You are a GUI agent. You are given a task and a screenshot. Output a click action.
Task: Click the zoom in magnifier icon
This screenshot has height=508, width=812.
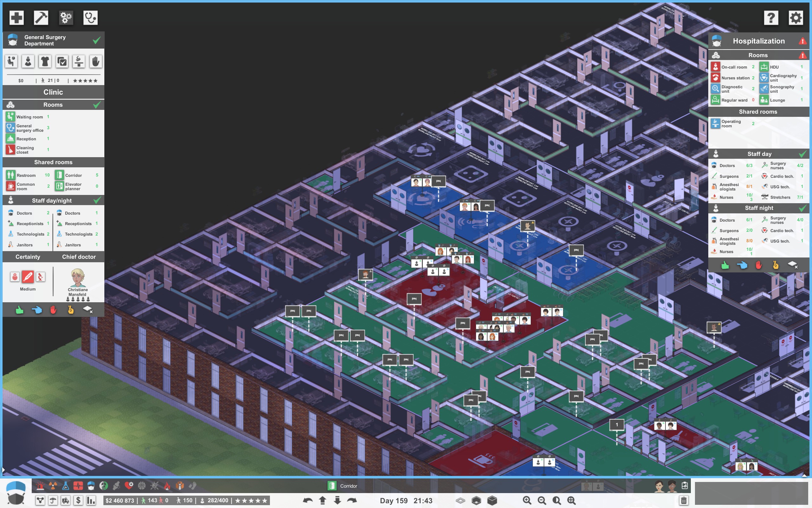pos(527,501)
